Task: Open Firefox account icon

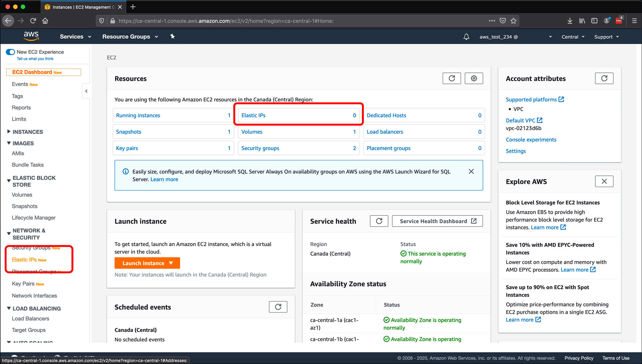Action: coord(607,21)
